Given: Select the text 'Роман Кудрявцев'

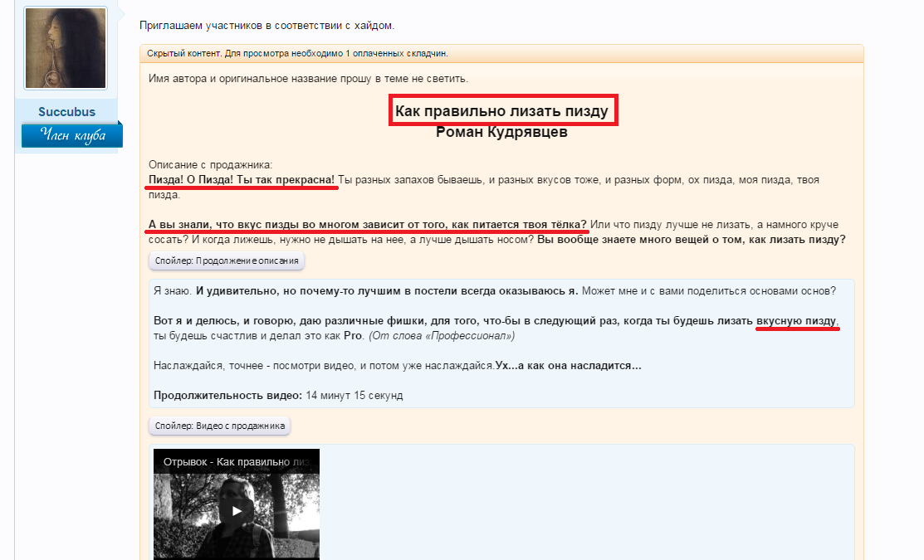Looking at the screenshot, I should click(x=501, y=132).
